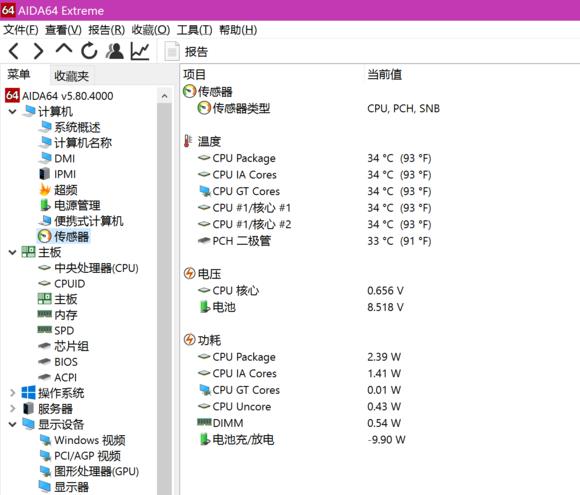The height and width of the screenshot is (495, 580).
Task: Click the 服务器 server icon
Action: pos(28,409)
